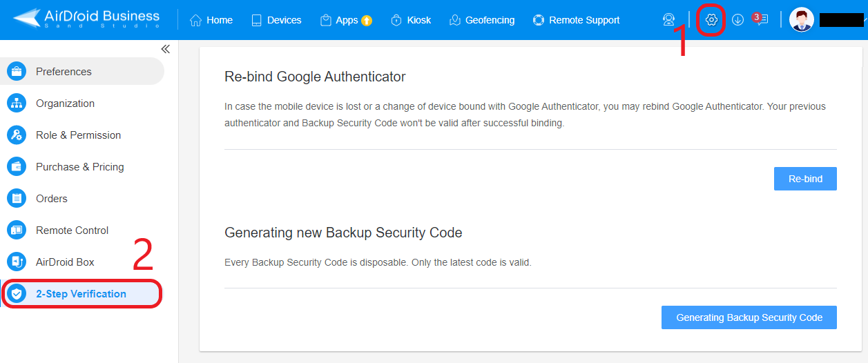Open the settings gear icon
Screen dimensions: 868x363
tap(711, 20)
